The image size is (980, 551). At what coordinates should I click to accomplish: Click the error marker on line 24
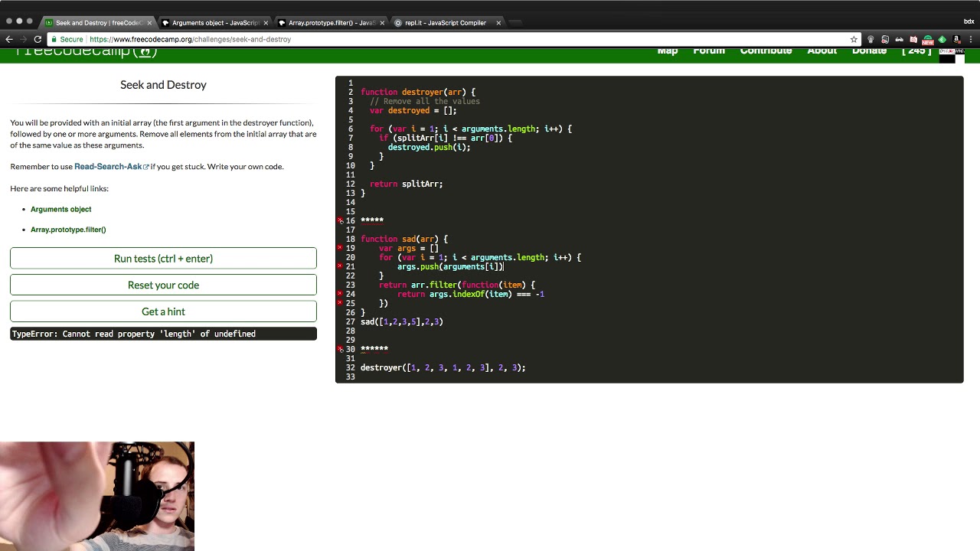(340, 294)
